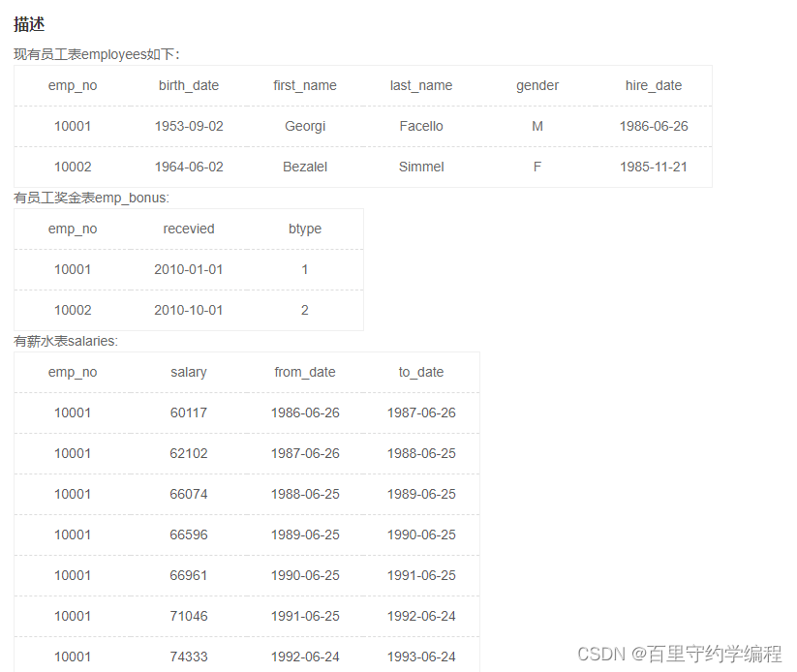Viewport: 797px width, 672px height.
Task: Click the recevied column header
Action: click(x=189, y=229)
